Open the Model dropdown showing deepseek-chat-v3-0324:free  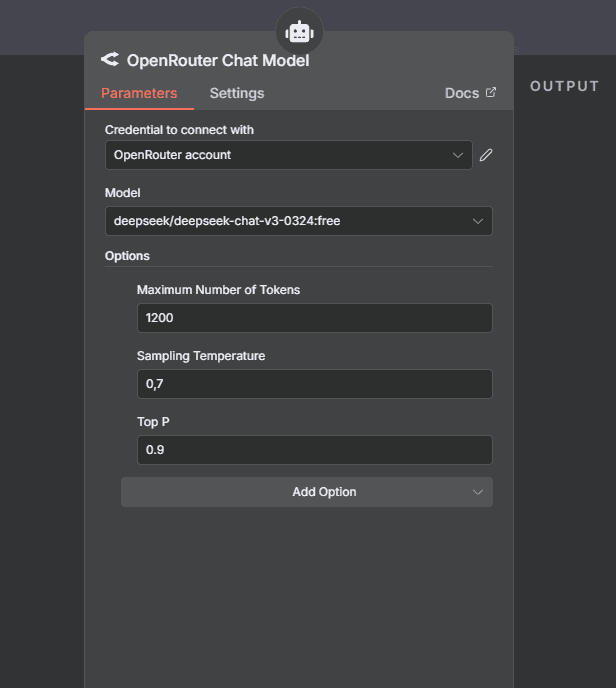(x=299, y=221)
